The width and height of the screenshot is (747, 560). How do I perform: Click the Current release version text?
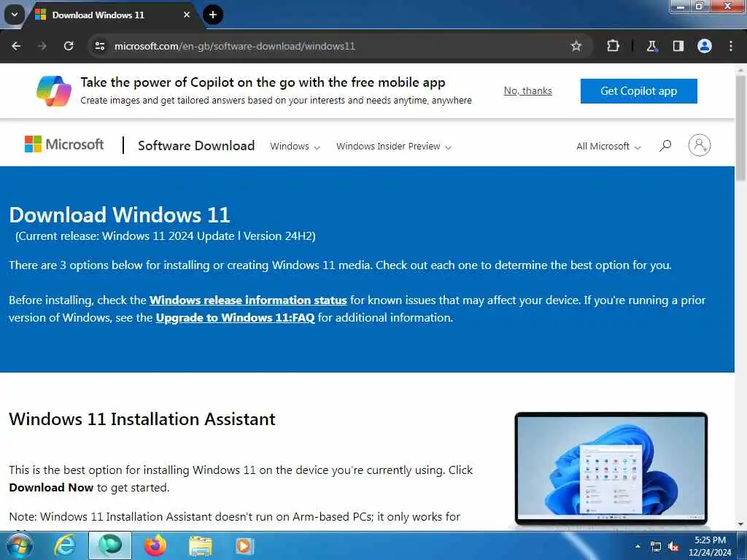(166, 236)
